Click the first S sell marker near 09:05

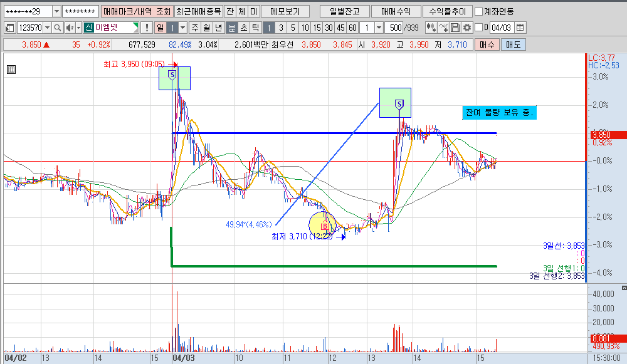(x=172, y=75)
